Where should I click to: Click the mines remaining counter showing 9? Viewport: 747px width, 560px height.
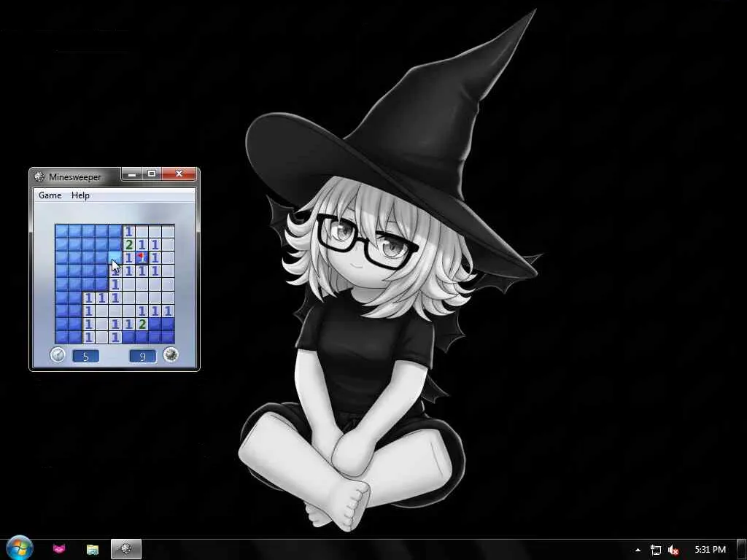(x=143, y=356)
